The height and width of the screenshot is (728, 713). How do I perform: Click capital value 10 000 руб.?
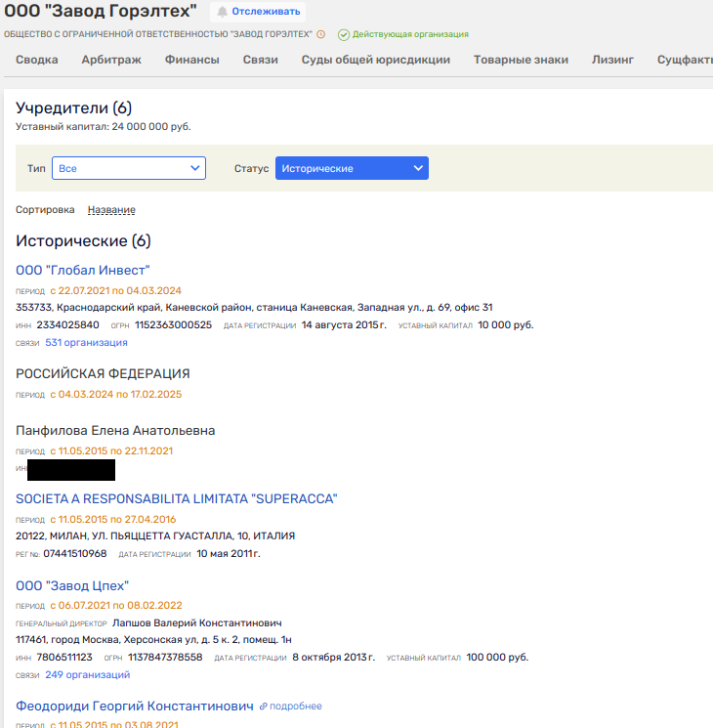[506, 325]
